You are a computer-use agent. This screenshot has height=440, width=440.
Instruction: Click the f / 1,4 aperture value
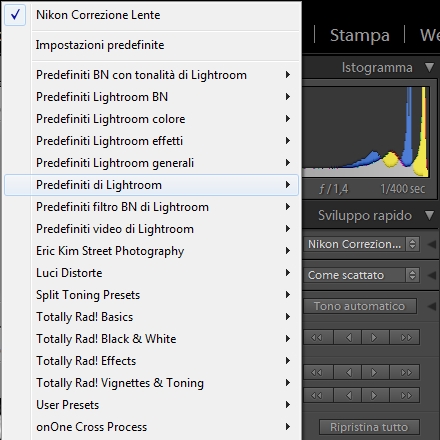pos(333,189)
